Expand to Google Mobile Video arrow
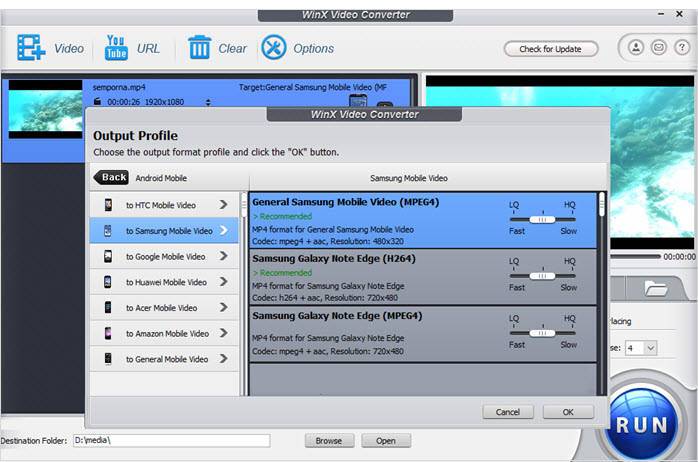Viewport: 698px width, 462px height. pos(223,256)
